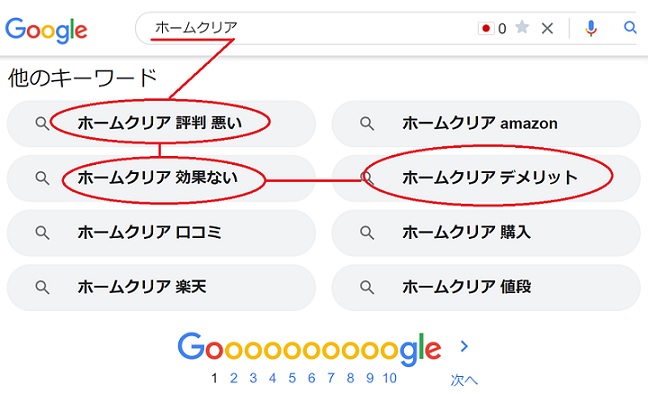Select the ホームクリア 口コミ suggestion

(x=162, y=232)
